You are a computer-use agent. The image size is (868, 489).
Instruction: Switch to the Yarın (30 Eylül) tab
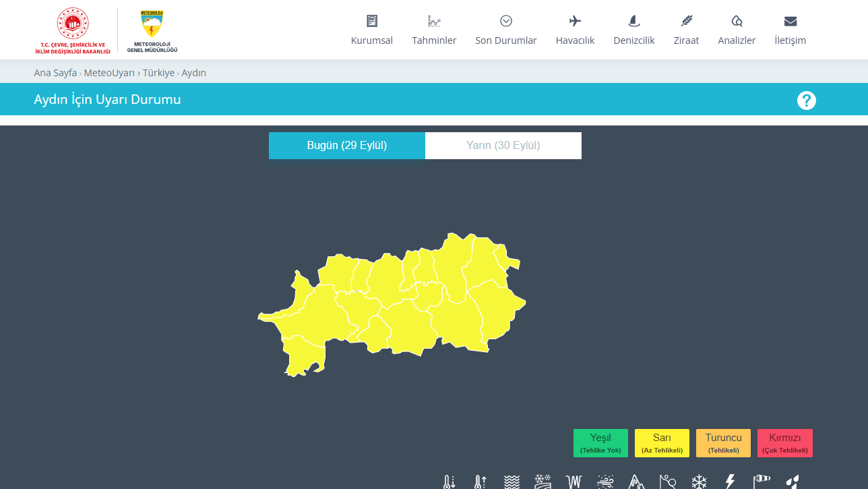503,146
